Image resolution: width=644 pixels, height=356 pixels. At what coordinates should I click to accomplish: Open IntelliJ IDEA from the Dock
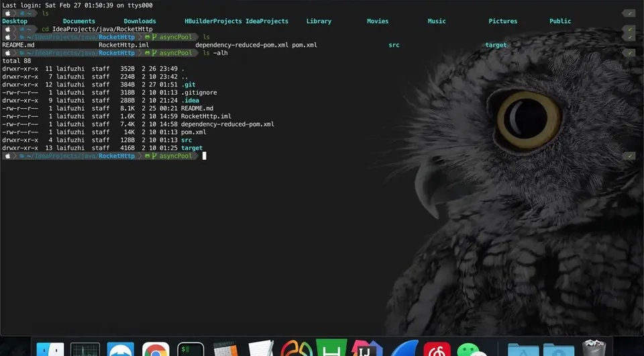point(367,348)
